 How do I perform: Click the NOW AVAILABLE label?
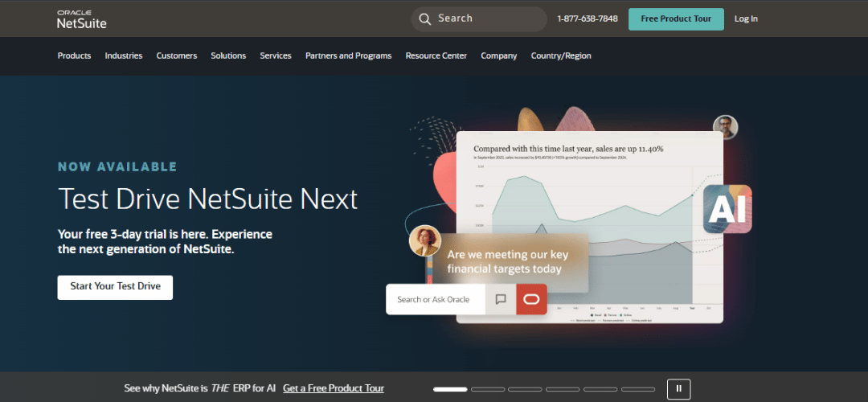pyautogui.click(x=117, y=166)
